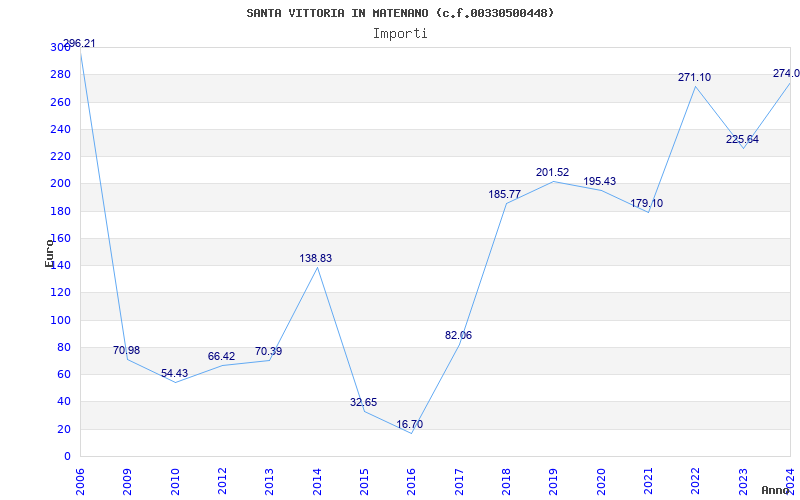
Task: Click the 2009 year tick label
Action: (x=128, y=481)
